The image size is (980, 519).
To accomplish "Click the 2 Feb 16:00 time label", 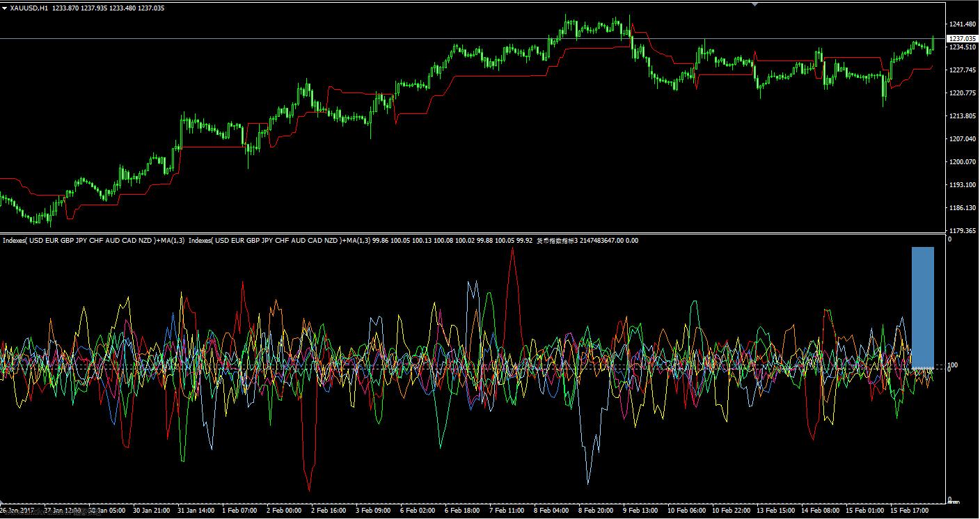I will pyautogui.click(x=329, y=511).
